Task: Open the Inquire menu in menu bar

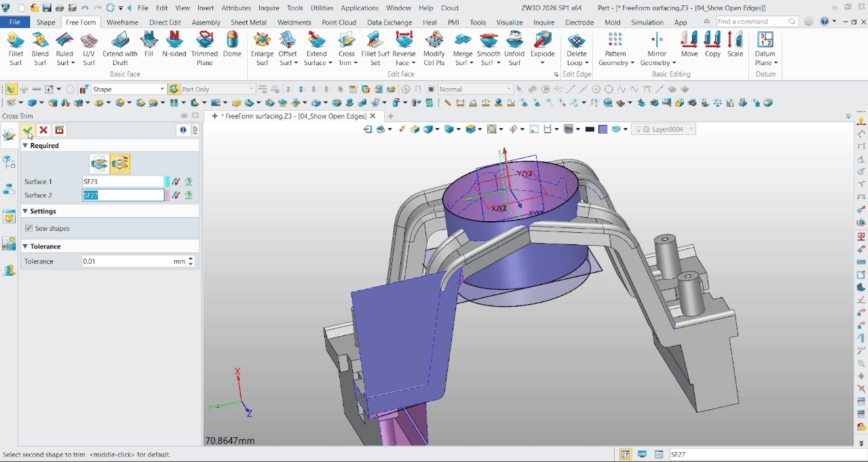Action: (x=269, y=8)
